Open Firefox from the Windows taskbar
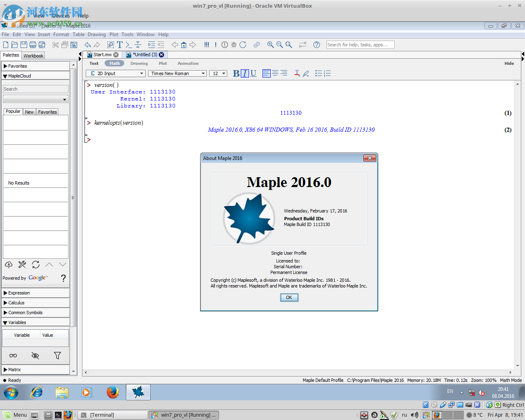 tap(113, 393)
